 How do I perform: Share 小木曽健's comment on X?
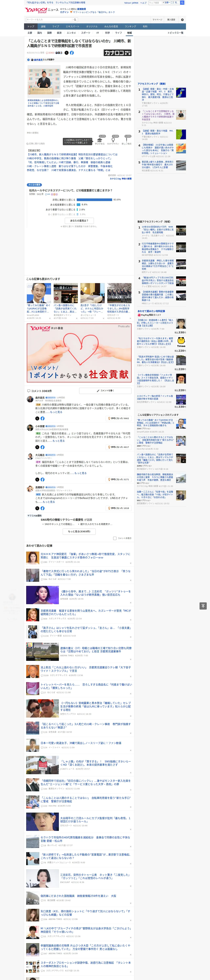pos(37,447)
